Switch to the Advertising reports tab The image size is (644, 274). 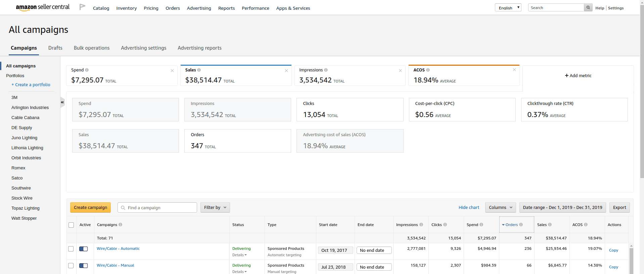tap(200, 48)
